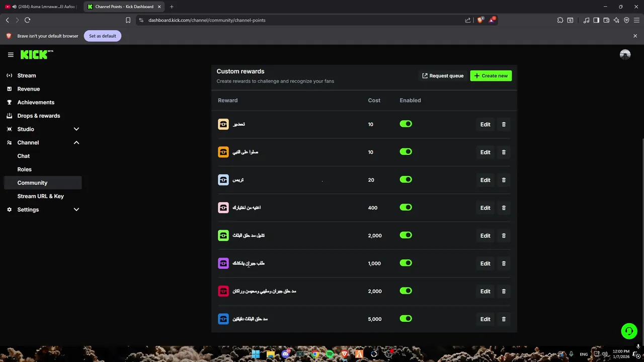The height and width of the screenshot is (362, 644).
Task: Open the green support chat bubble
Action: click(x=628, y=331)
